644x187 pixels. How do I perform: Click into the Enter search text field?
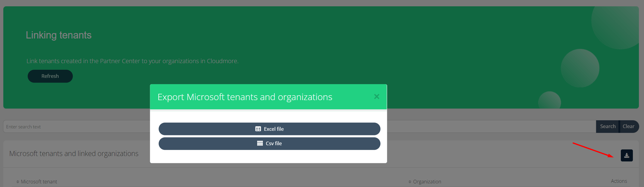[299, 127]
